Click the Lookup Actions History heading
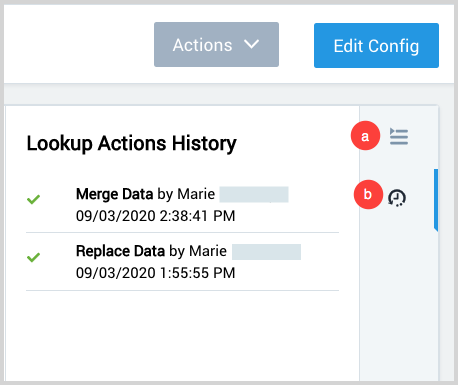Screen dimensions: 458x385 point(132,144)
